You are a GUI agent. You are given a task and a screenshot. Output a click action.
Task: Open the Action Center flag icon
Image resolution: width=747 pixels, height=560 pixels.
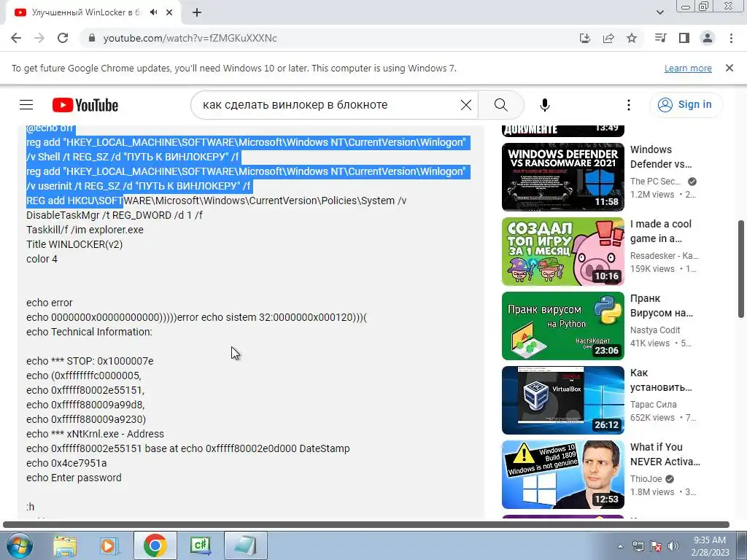pyautogui.click(x=656, y=546)
